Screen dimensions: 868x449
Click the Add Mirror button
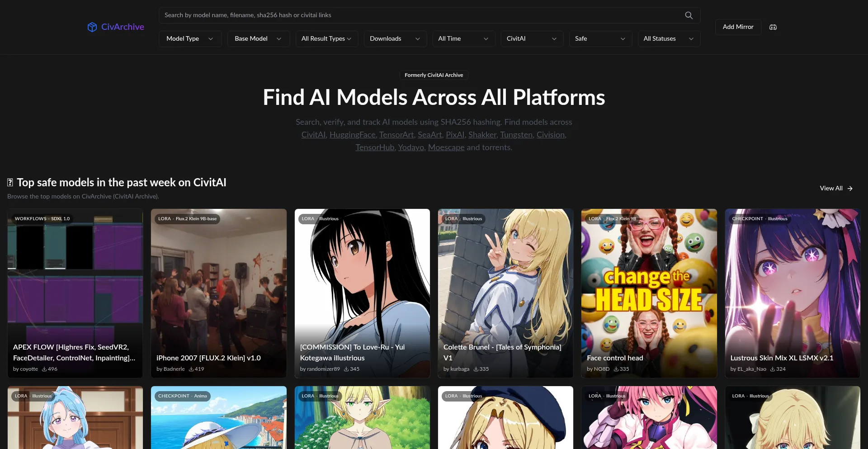tap(738, 27)
